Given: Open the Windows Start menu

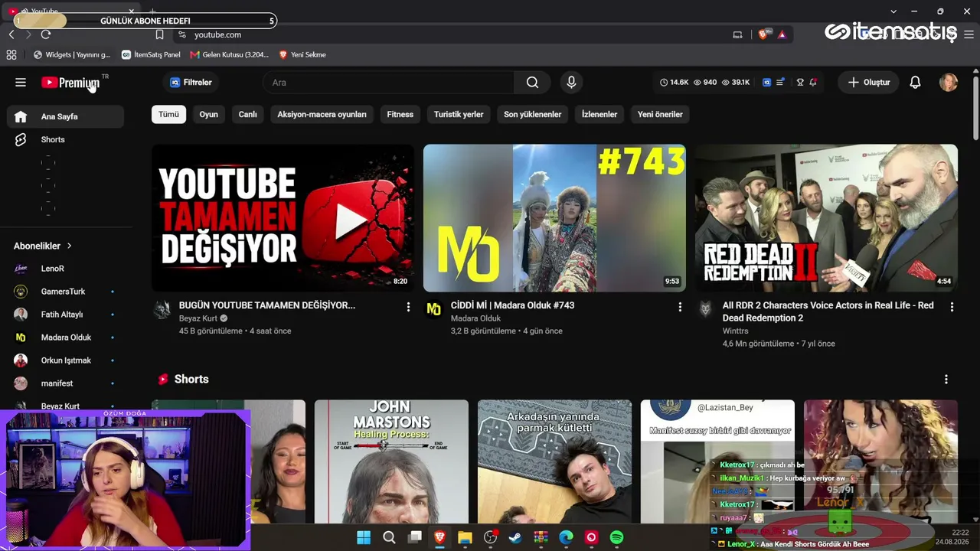Looking at the screenshot, I should coord(364,538).
